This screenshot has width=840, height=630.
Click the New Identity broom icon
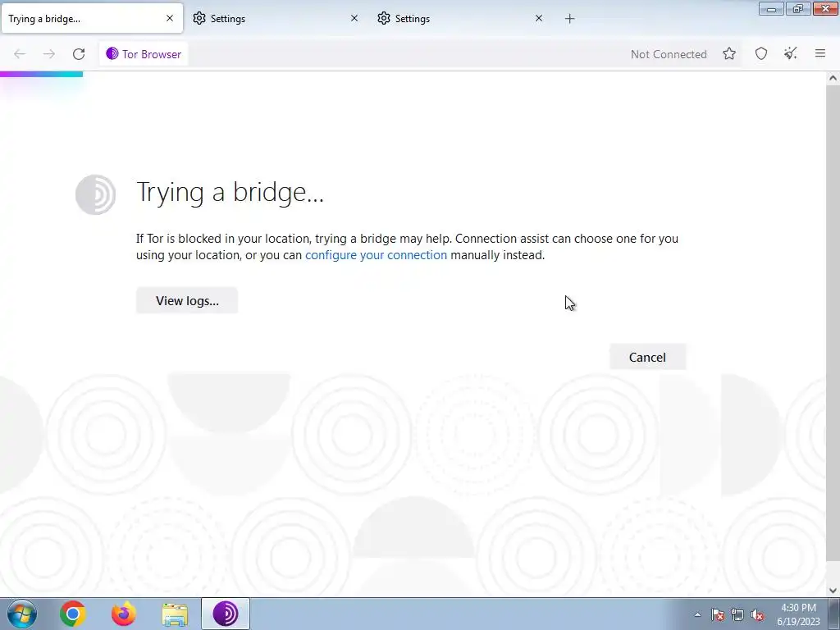[791, 53]
